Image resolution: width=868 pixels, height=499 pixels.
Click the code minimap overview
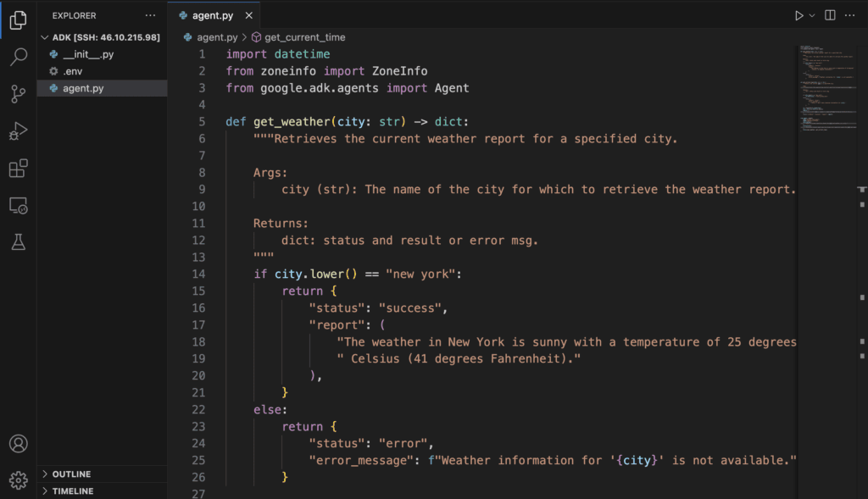(x=828, y=88)
